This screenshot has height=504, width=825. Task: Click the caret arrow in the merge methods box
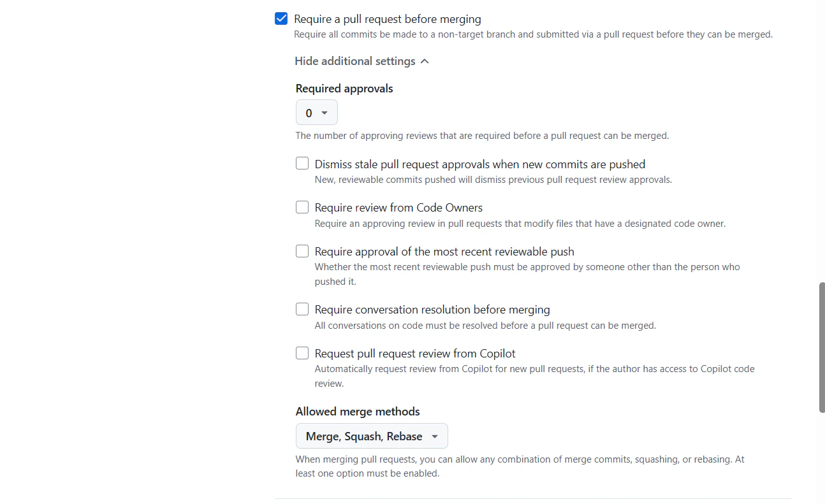(435, 436)
